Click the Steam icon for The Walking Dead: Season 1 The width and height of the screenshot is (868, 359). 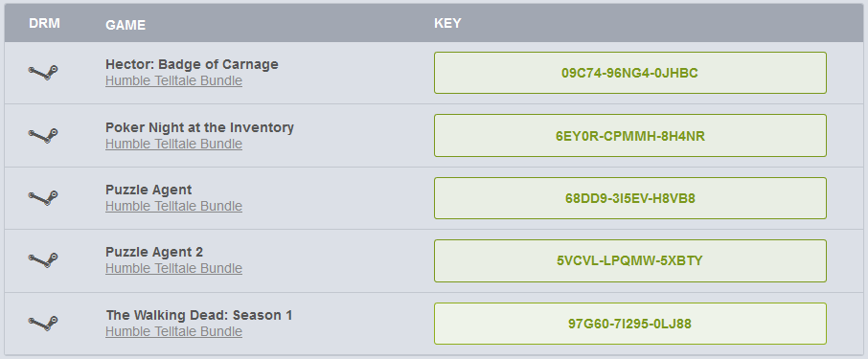(43, 324)
